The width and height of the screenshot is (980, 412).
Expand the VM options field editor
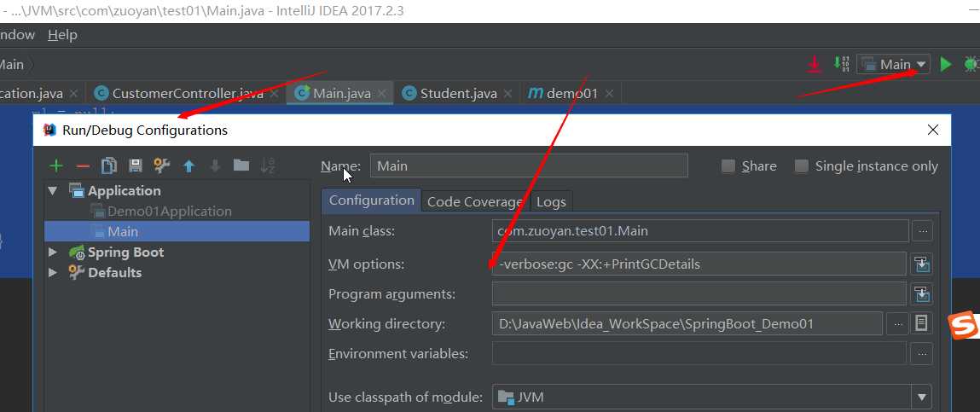[x=923, y=264]
